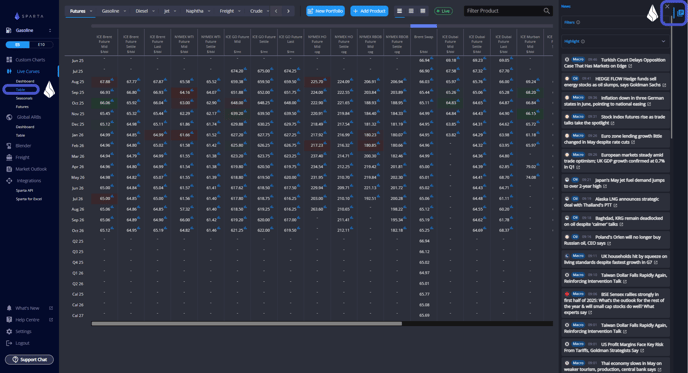Select the medium row density icon

click(x=411, y=11)
